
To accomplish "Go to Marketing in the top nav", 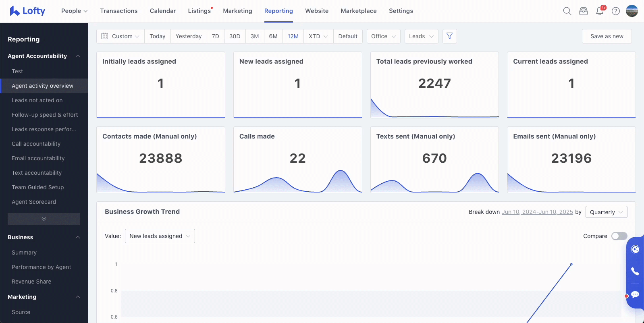I will coord(238,11).
